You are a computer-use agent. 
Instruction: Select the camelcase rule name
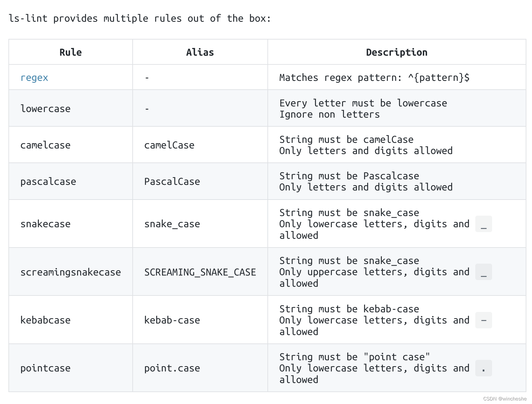(x=45, y=145)
